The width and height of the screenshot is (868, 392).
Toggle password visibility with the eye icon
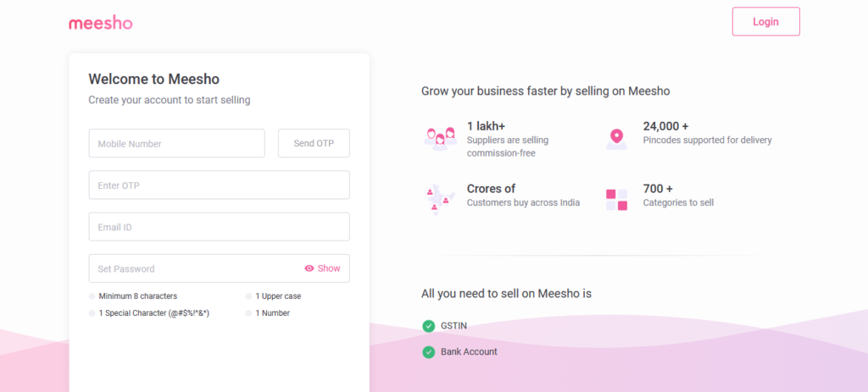[309, 268]
